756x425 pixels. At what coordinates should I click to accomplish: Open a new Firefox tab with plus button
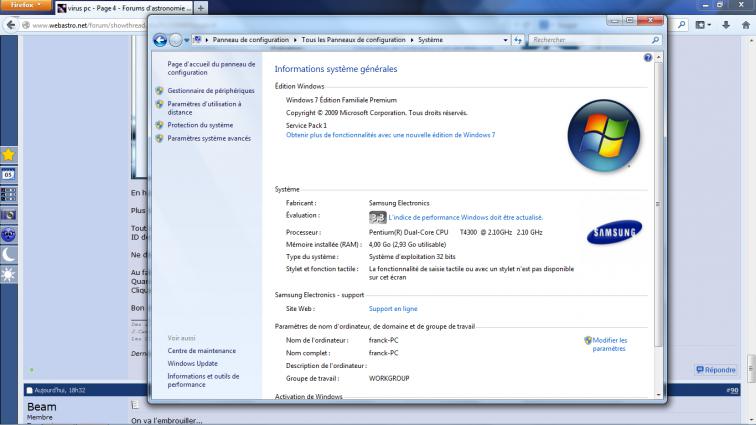(x=201, y=8)
